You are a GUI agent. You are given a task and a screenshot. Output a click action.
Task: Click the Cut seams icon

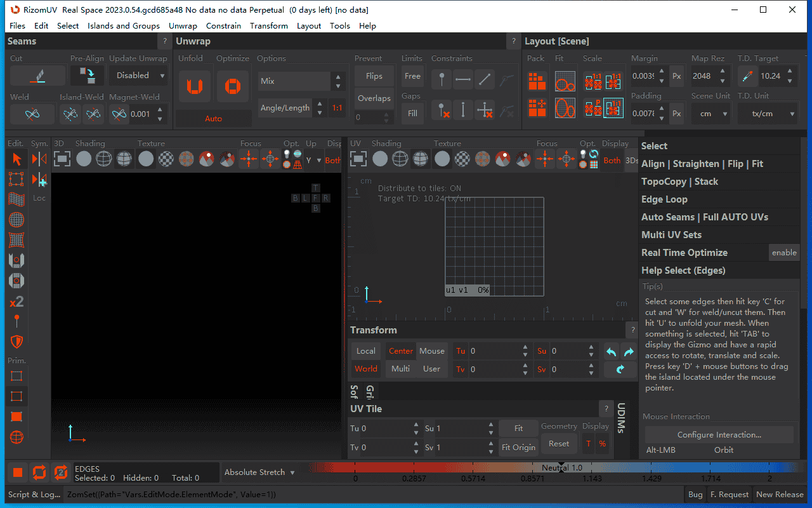[x=37, y=76]
